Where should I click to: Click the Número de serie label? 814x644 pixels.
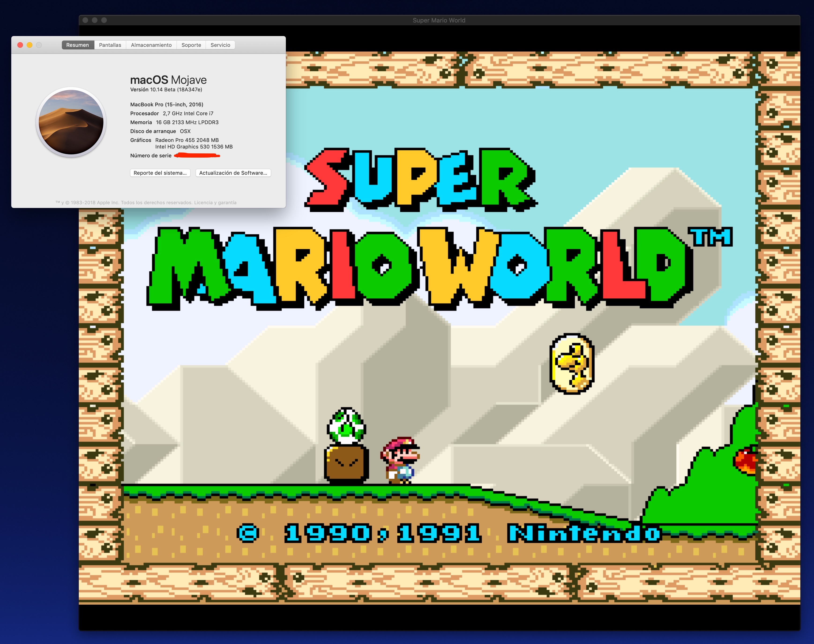click(x=151, y=155)
